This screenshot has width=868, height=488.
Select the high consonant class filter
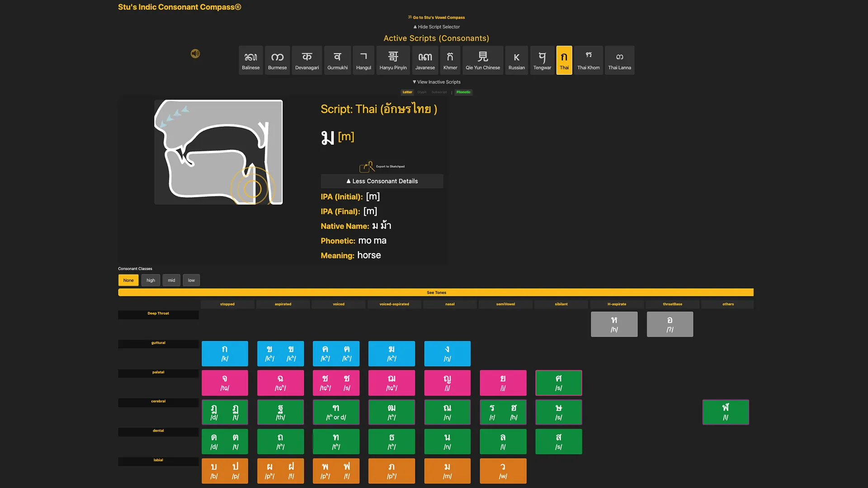[151, 280]
